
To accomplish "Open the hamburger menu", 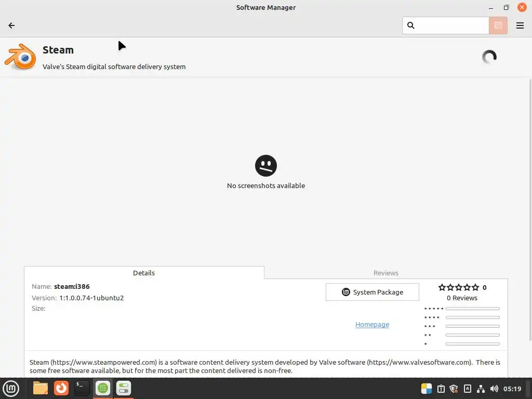I will click(x=520, y=25).
